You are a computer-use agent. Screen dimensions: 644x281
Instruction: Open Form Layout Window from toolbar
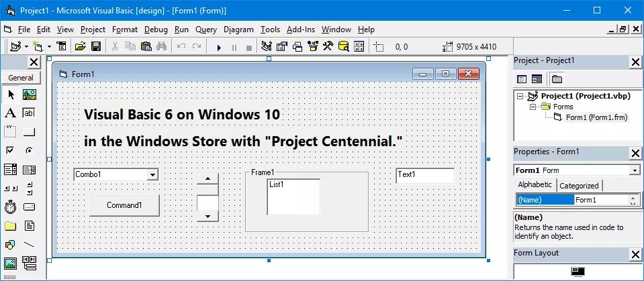click(x=297, y=46)
